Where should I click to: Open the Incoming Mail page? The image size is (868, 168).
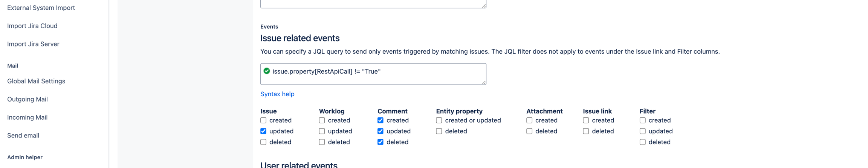28,117
